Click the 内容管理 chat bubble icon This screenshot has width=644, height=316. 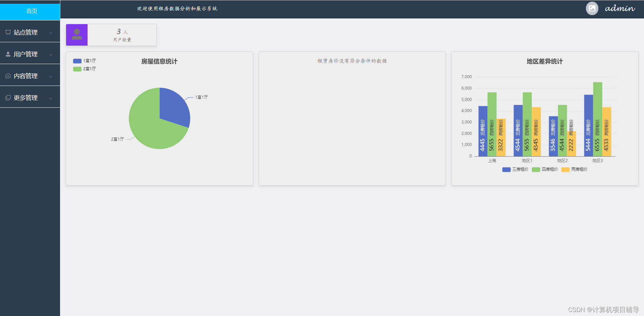8,76
